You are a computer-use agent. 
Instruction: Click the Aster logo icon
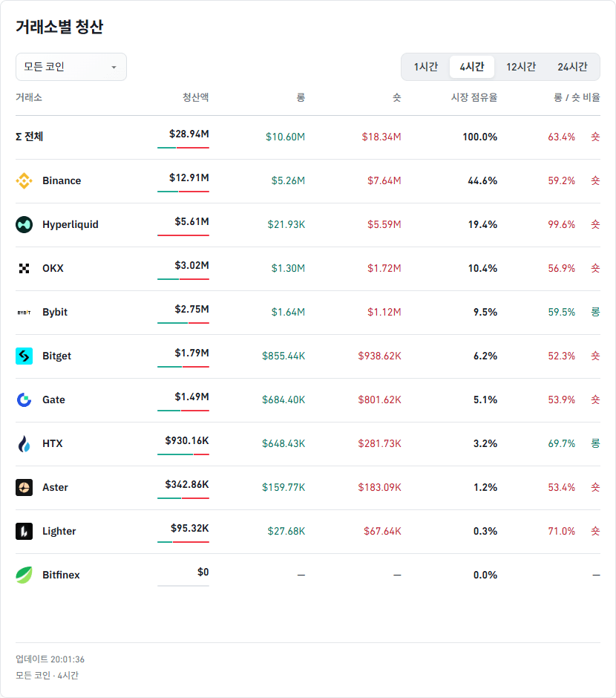point(24,487)
